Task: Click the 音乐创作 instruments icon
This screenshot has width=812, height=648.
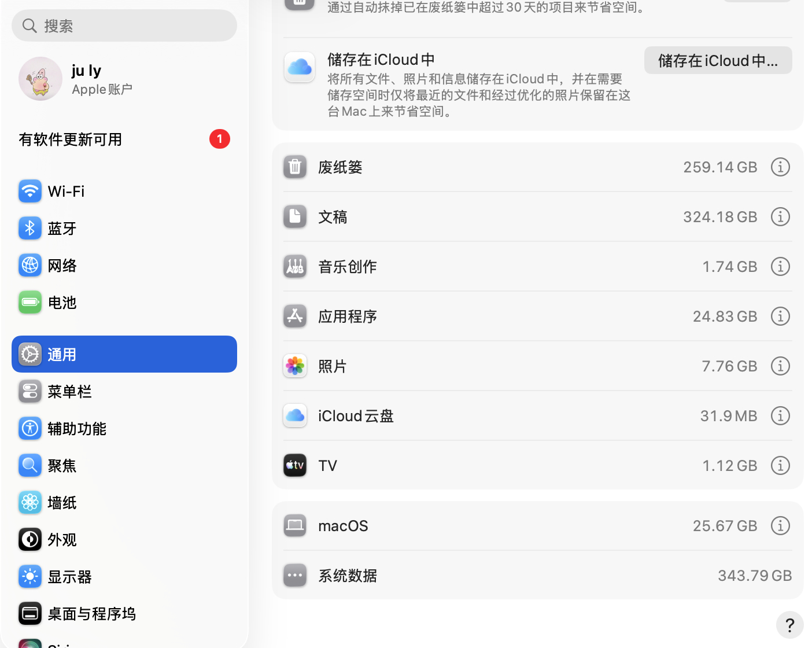Action: tap(295, 267)
